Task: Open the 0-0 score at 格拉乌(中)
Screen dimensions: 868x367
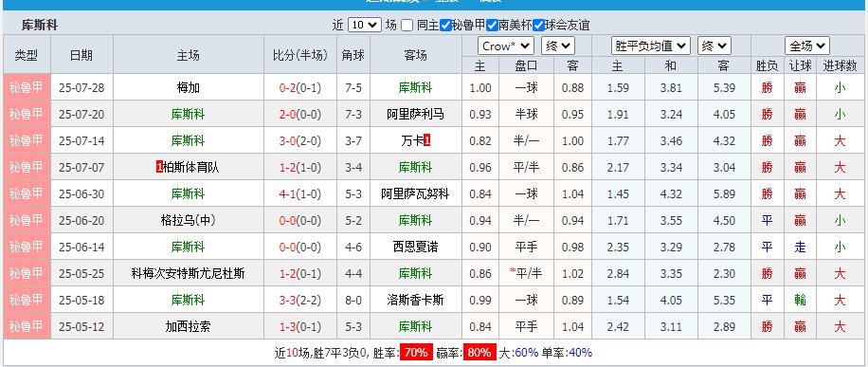Action: (x=288, y=221)
